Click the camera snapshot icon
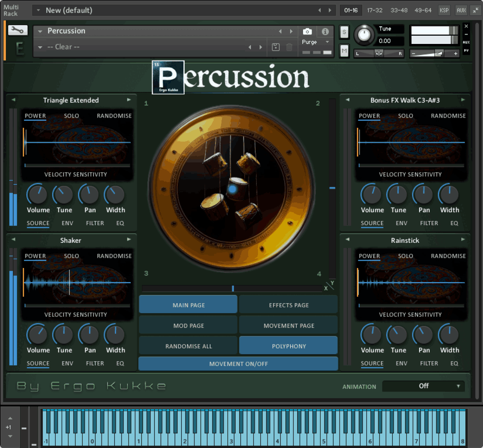 pyautogui.click(x=307, y=31)
